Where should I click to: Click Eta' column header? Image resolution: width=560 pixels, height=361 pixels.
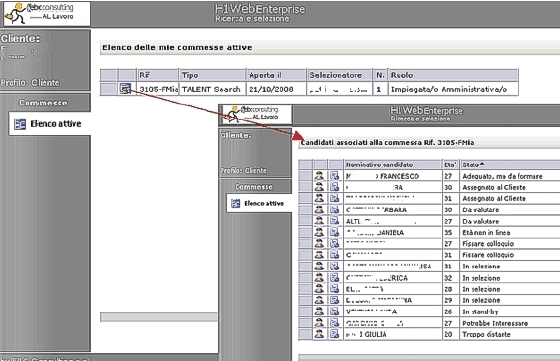(x=451, y=165)
